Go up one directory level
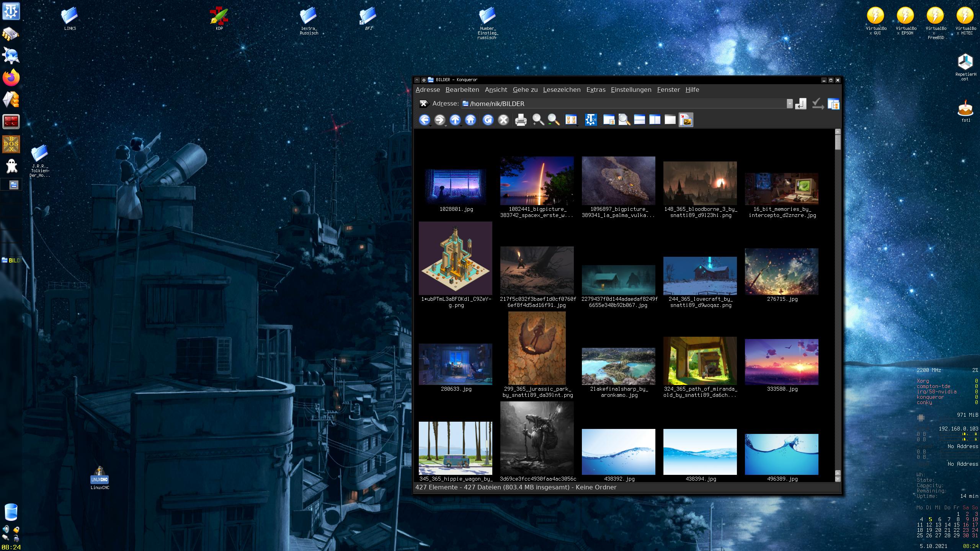 click(x=455, y=120)
